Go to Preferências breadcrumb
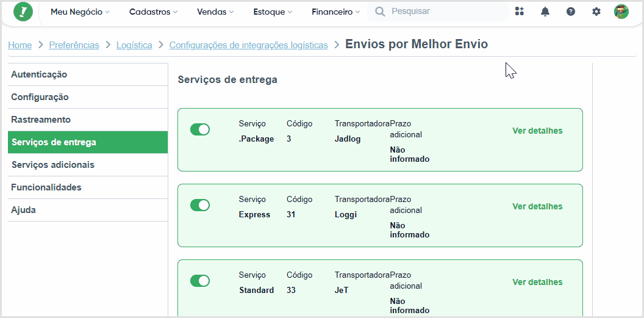The image size is (644, 318). pos(74,45)
